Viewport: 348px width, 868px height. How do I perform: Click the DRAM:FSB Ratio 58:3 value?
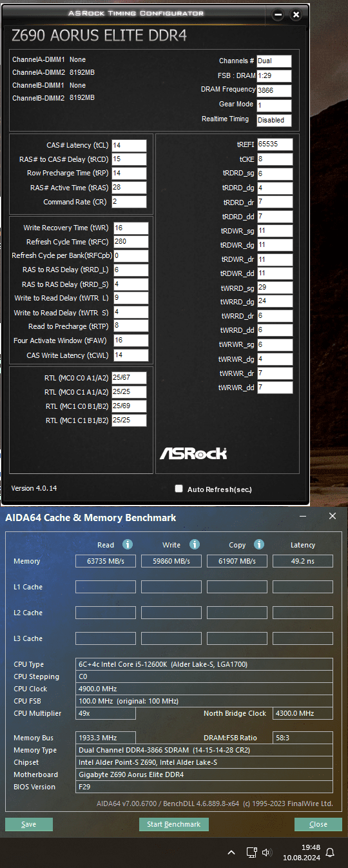303,738
